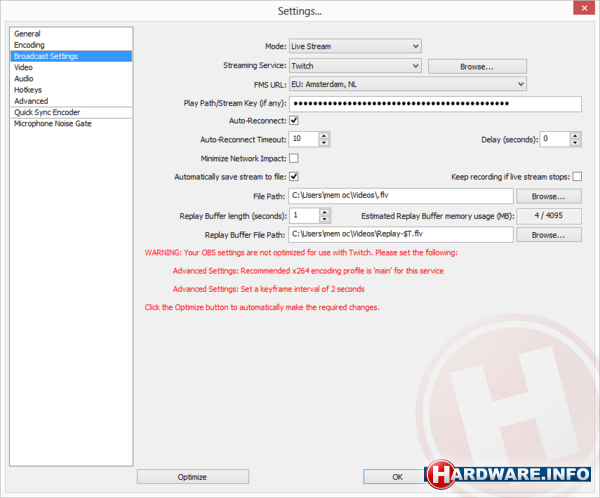Toggle Automatically save stream to file
This screenshot has width=600, height=498.
pyautogui.click(x=294, y=176)
